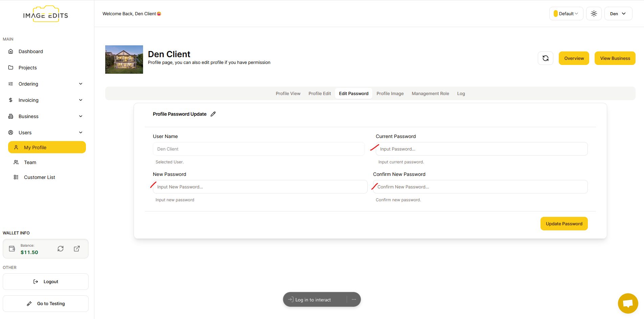644x319 pixels.
Task: Click the View Business button
Action: 615,58
